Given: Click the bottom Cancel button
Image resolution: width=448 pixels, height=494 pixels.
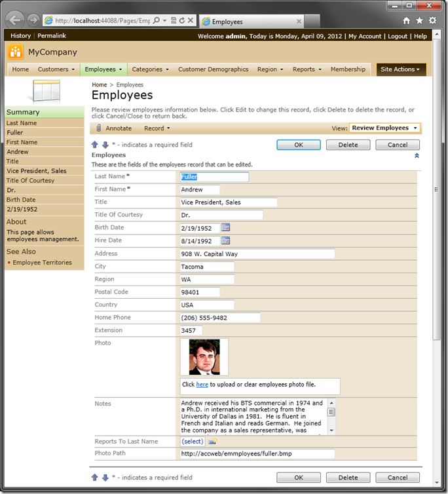Looking at the screenshot, I should coord(398,478).
